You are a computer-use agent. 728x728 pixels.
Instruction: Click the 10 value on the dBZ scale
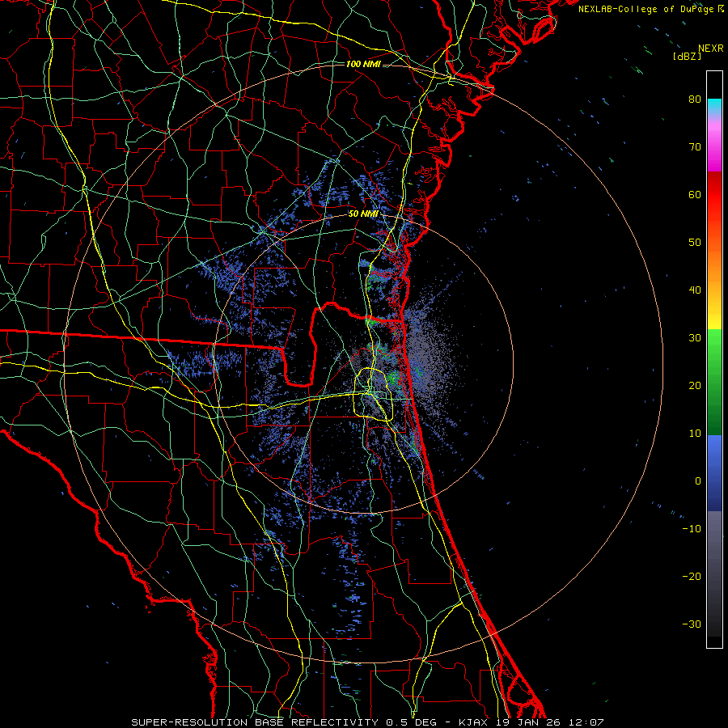[695, 434]
